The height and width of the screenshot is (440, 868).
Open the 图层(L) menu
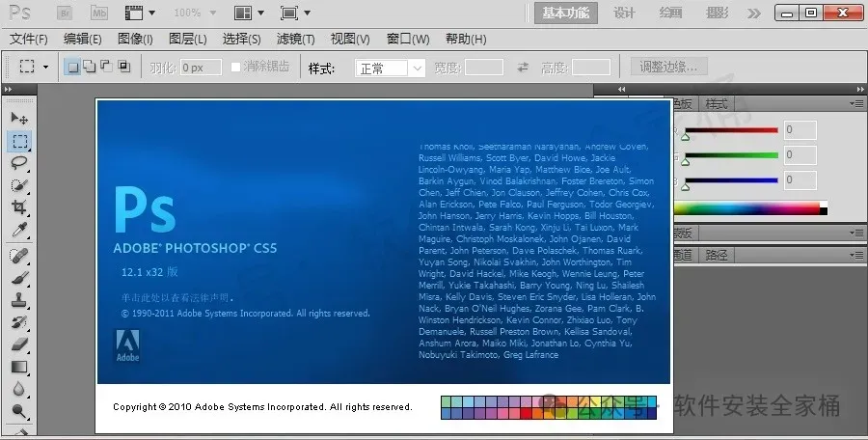(x=188, y=39)
